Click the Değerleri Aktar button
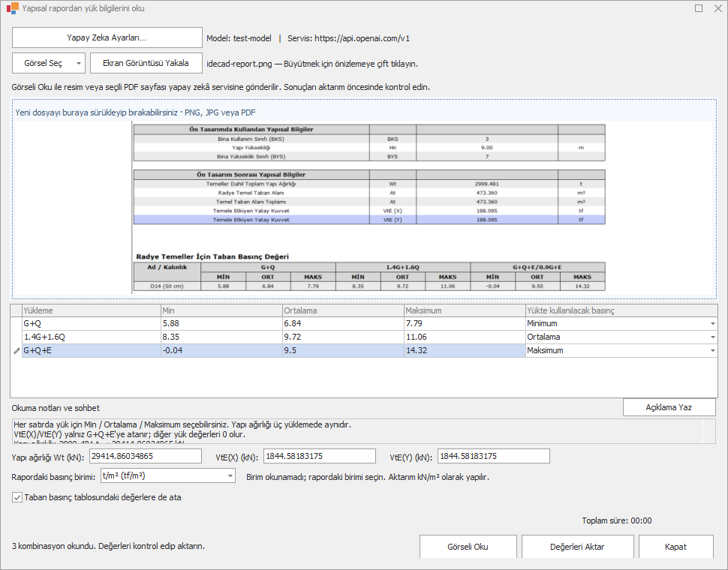The height and width of the screenshot is (570, 728). tap(578, 547)
